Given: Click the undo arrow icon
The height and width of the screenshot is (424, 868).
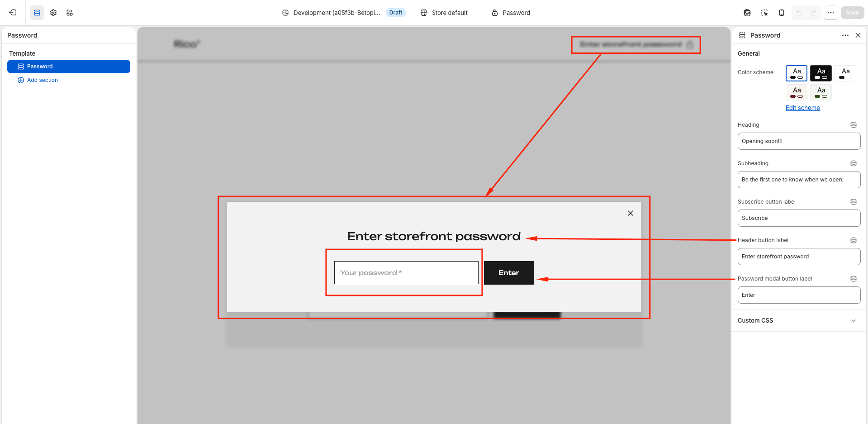Looking at the screenshot, I should (x=799, y=13).
